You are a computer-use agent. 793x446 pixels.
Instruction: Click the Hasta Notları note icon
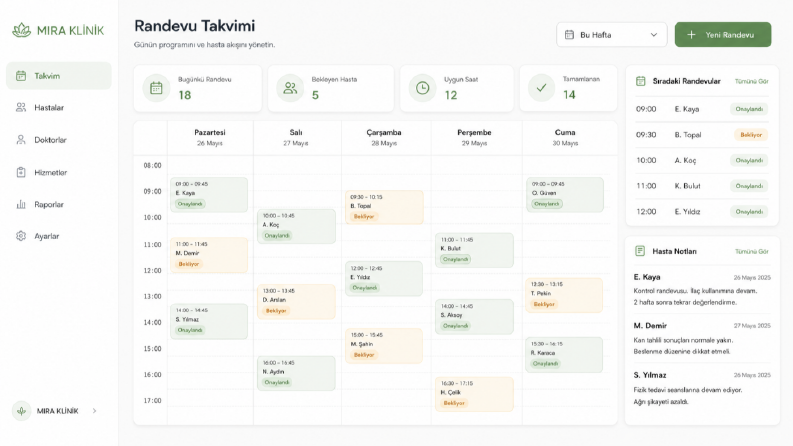(640, 251)
